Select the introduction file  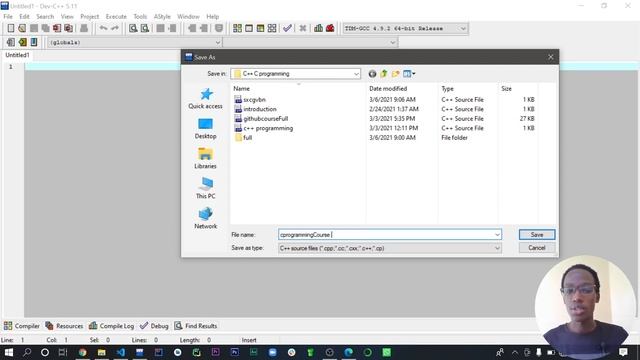tap(256, 109)
